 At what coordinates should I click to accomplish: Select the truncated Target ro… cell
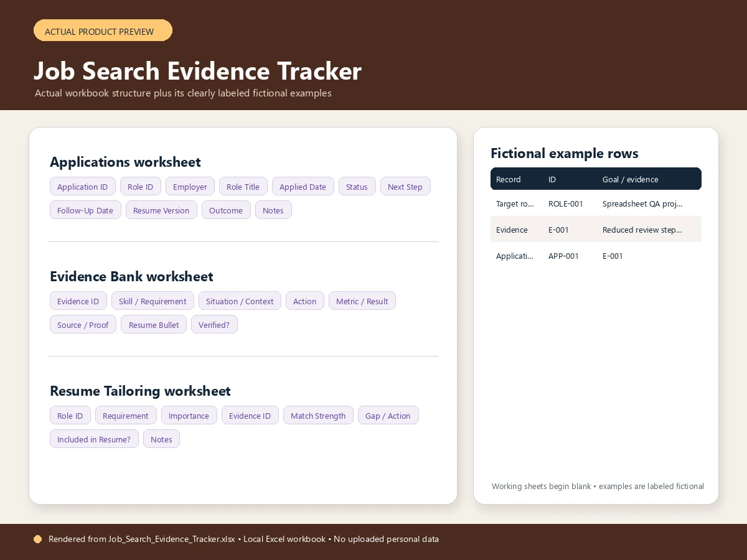pos(515,203)
